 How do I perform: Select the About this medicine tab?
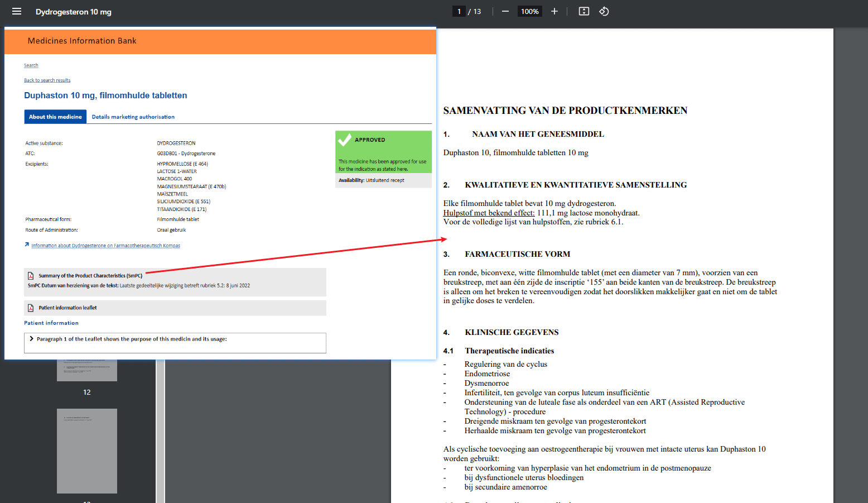(x=55, y=117)
